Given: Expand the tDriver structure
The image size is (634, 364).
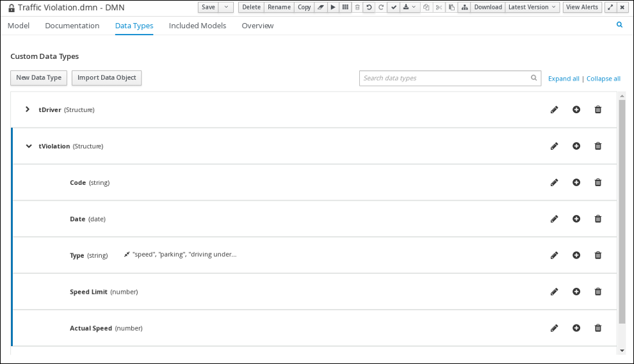Looking at the screenshot, I should 28,109.
